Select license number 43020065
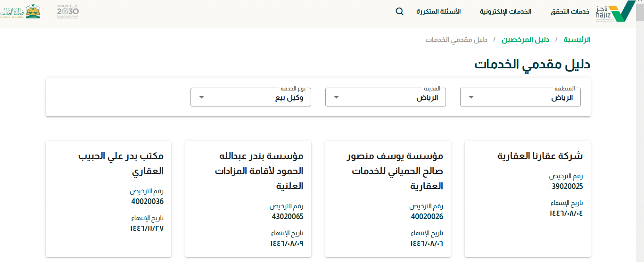644x262 pixels. pos(288,216)
